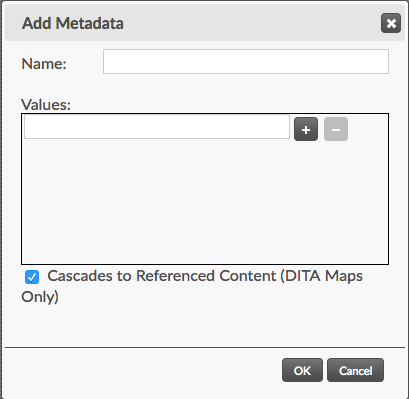Click the minus icon to remove a value

[336, 129]
